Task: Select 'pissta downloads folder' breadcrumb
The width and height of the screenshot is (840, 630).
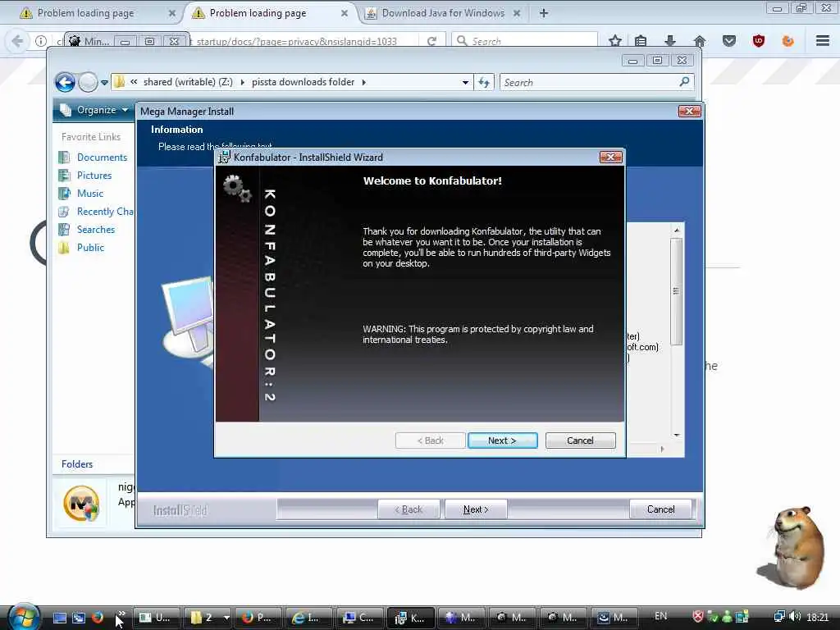Action: (x=304, y=82)
